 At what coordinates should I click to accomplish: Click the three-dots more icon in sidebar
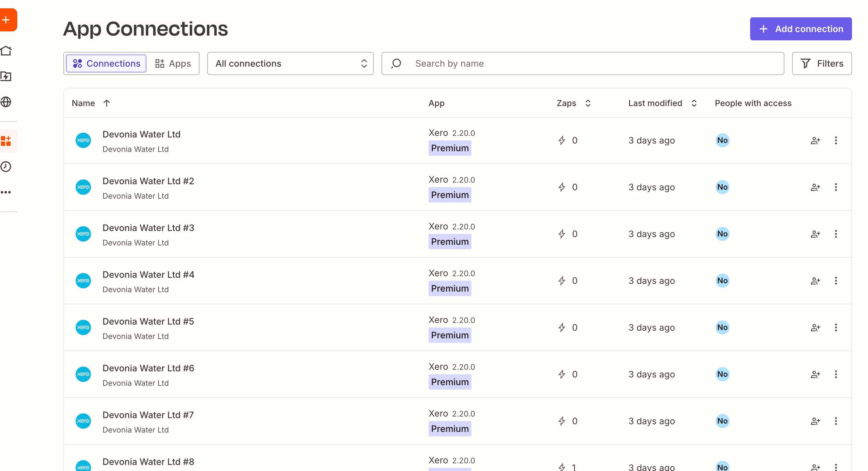click(x=6, y=192)
